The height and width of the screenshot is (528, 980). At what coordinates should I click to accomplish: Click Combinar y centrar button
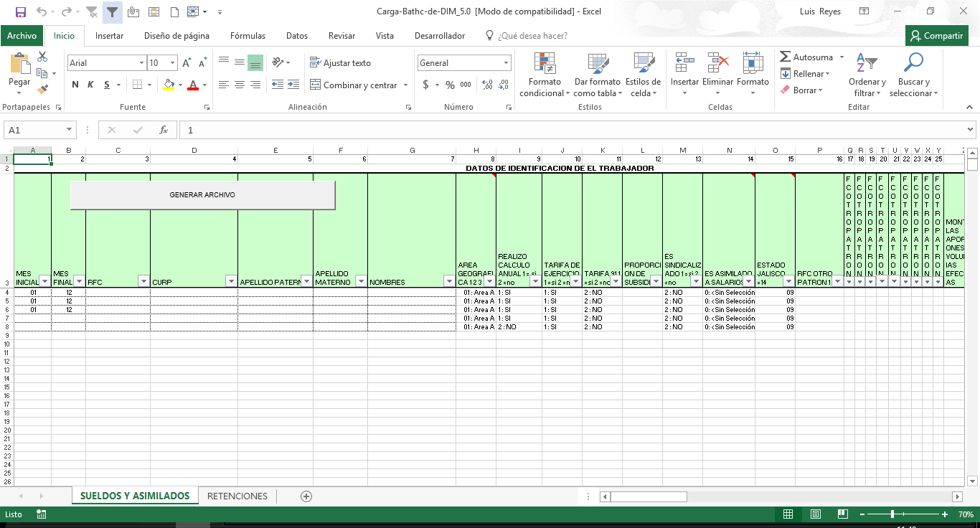click(353, 85)
